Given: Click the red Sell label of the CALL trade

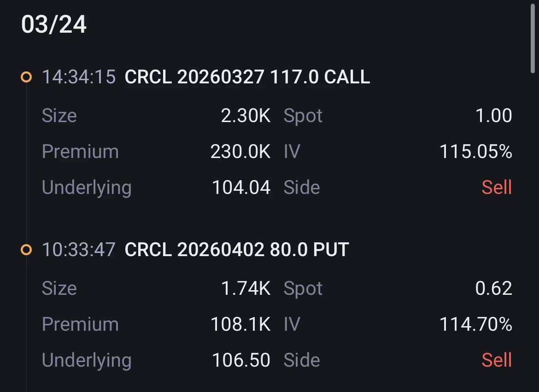Looking at the screenshot, I should click(497, 187).
